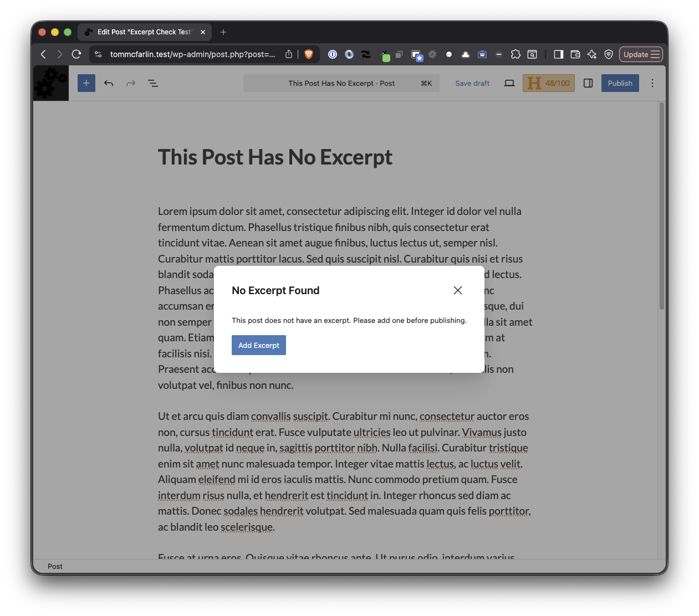699x616 pixels.
Task: Open the post preview laptop icon
Action: tap(509, 83)
